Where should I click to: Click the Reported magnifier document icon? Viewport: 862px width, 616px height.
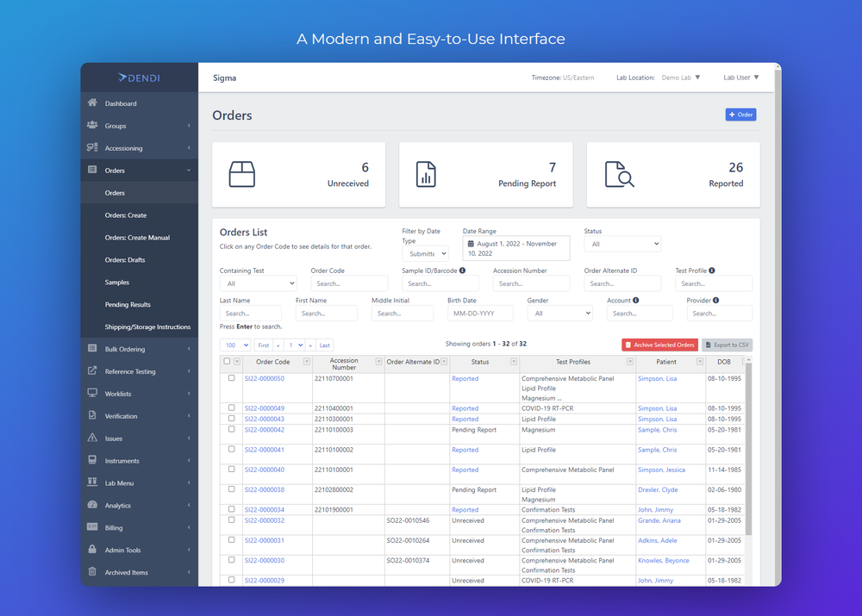point(619,174)
